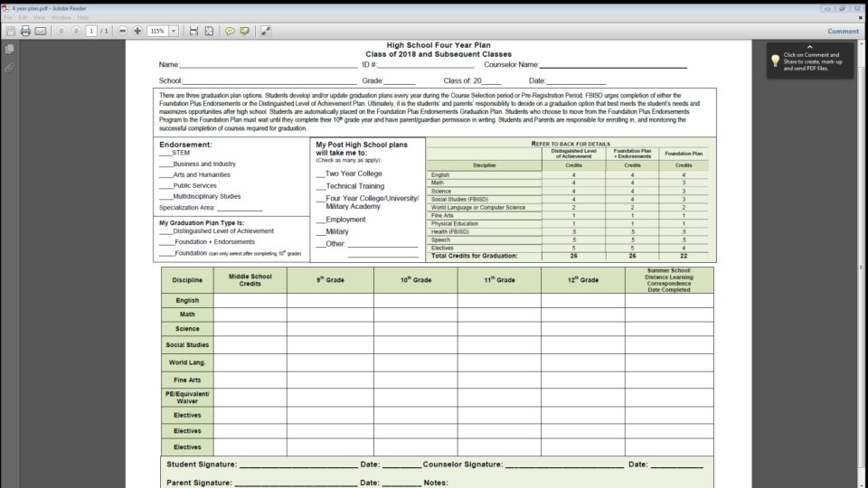Click the 'Counselor Name:' label
This screenshot has height=488, width=868.
click(511, 65)
